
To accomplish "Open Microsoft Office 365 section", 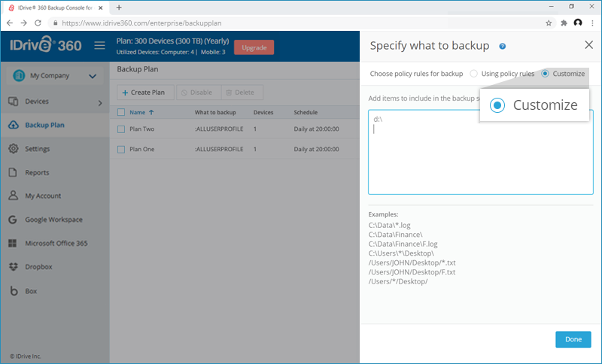I will (56, 243).
